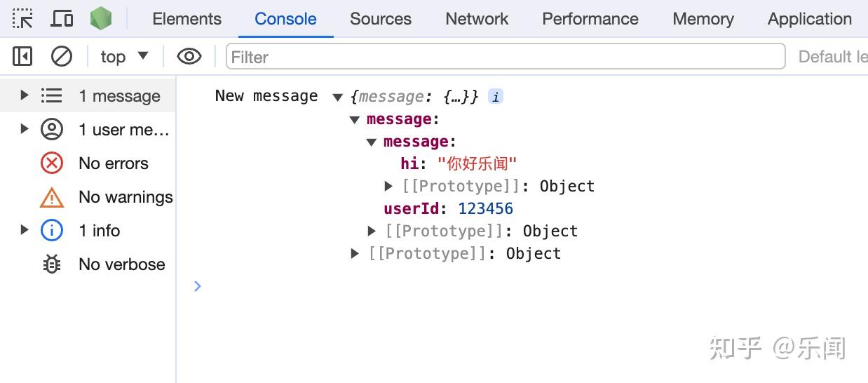Viewport: 868px width, 383px height.
Task: Clear the console with the ban icon
Action: tap(62, 56)
